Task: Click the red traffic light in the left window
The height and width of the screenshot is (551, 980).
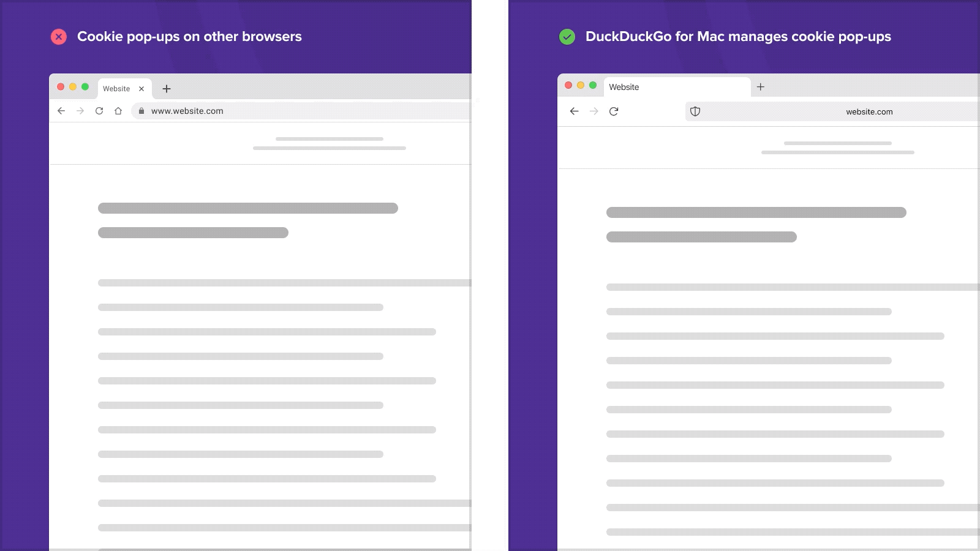Action: tap(60, 86)
